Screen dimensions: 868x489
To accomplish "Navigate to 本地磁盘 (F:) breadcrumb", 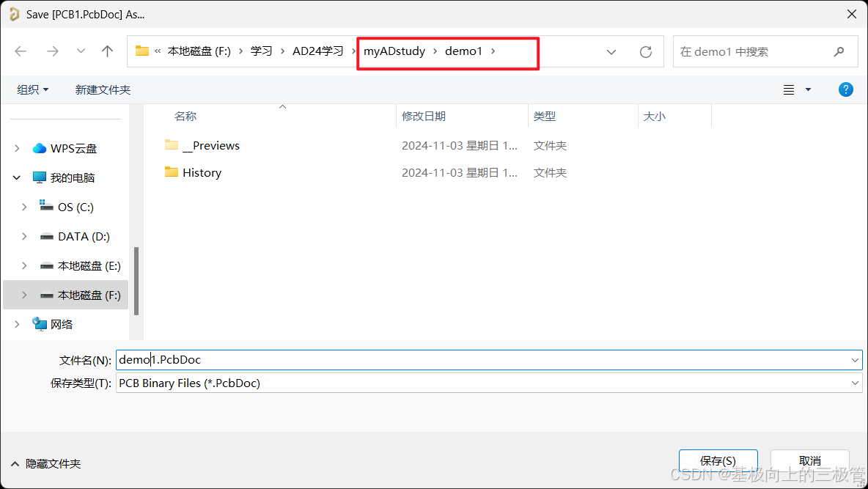I will tap(199, 51).
